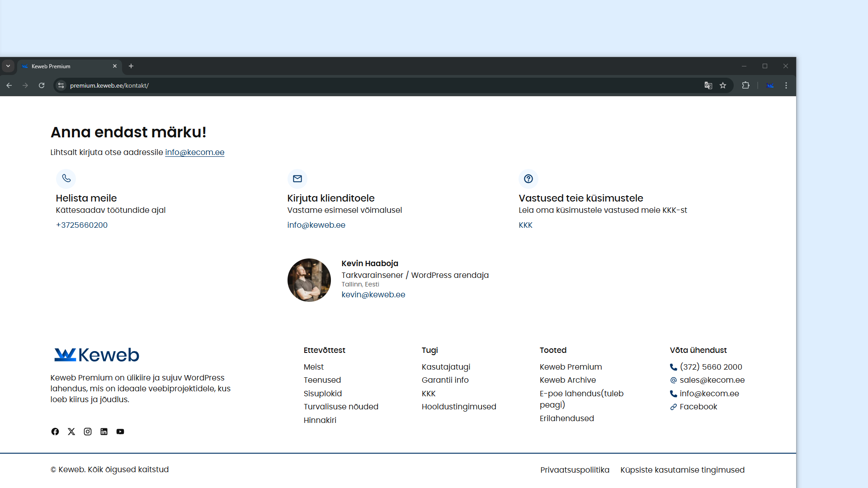Reload the page with the refresh icon
This screenshot has height=488, width=868.
[42, 85]
